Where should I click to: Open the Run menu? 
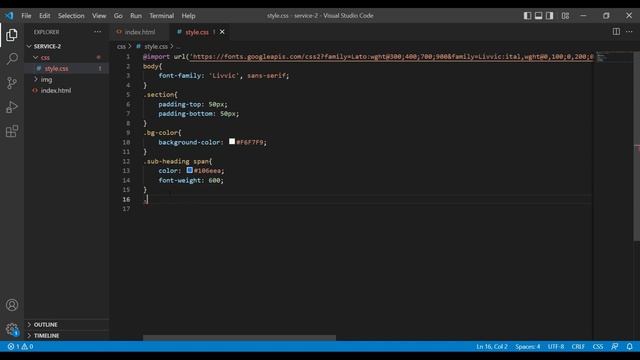coord(136,16)
